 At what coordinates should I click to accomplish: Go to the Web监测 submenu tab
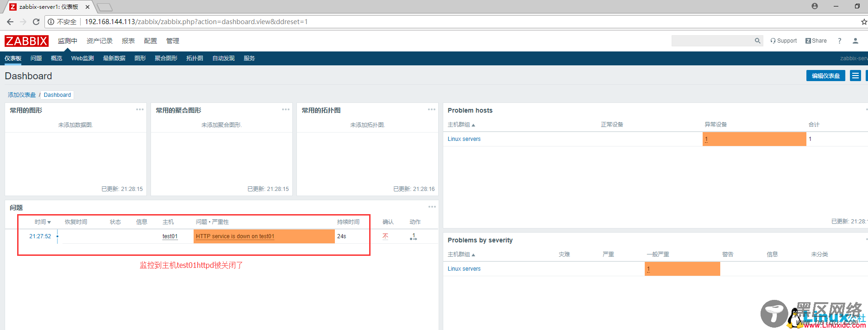pos(82,58)
